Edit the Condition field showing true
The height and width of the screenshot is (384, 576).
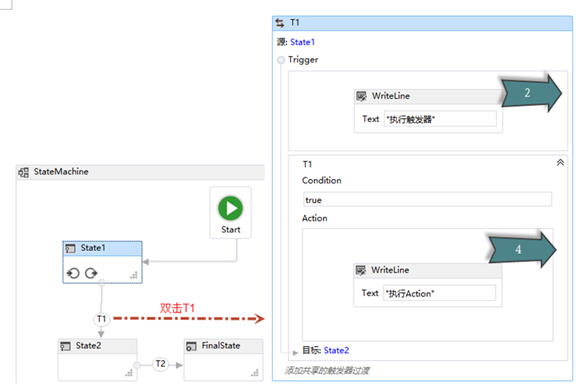[427, 200]
